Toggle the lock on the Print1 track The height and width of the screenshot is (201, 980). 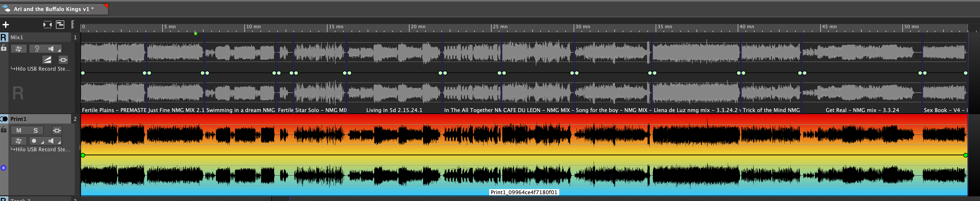3,130
